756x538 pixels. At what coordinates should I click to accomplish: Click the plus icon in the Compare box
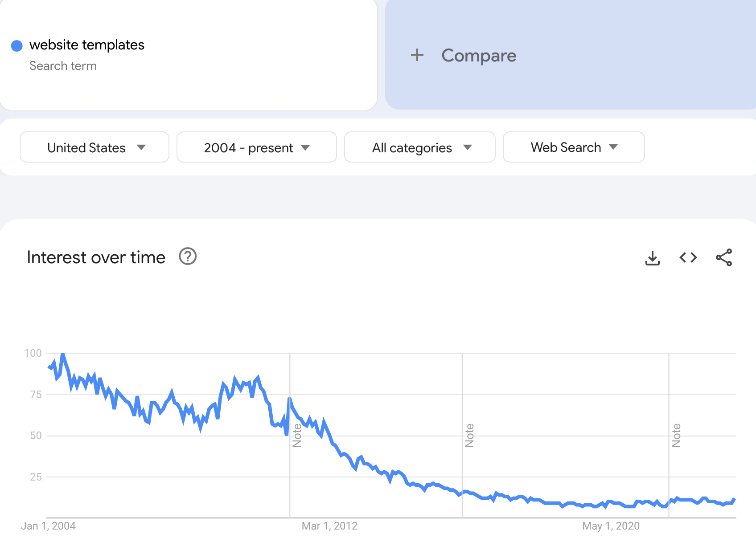[417, 55]
